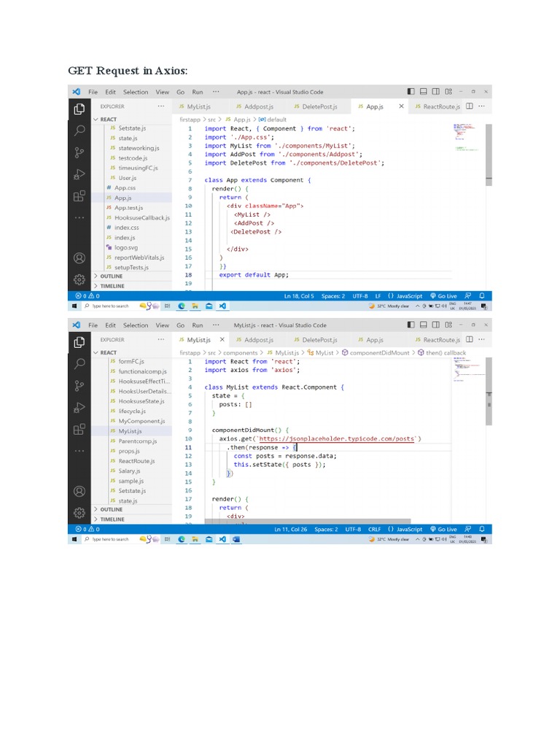Toggle primary sidebar layout icon in top window
The width and height of the screenshot is (560, 747).
tap(411, 92)
